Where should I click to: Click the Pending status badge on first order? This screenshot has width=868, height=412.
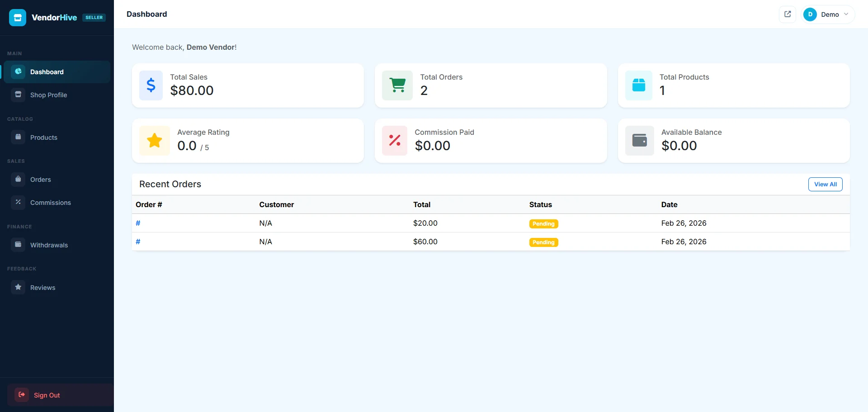(543, 223)
